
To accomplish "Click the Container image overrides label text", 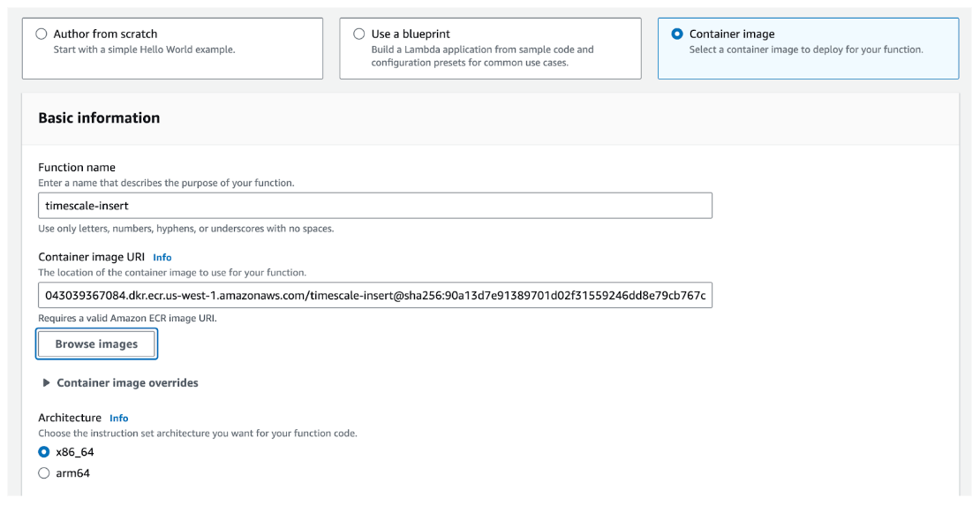I will pos(127,383).
